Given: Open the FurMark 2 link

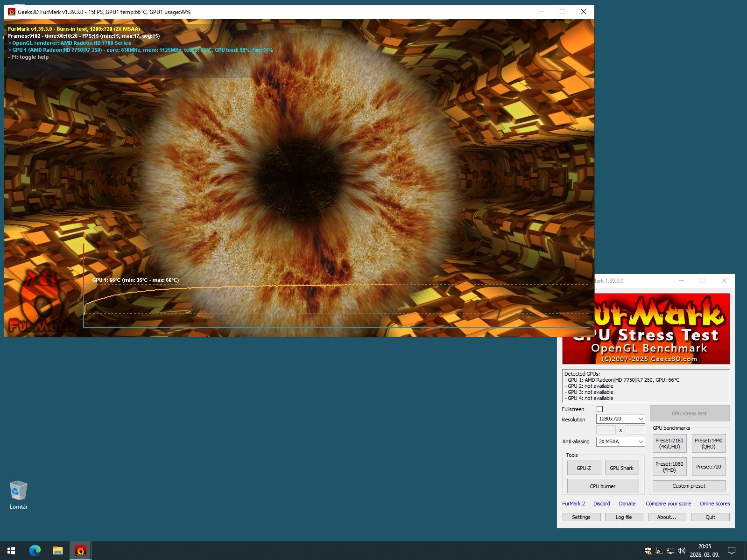Looking at the screenshot, I should click(573, 504).
